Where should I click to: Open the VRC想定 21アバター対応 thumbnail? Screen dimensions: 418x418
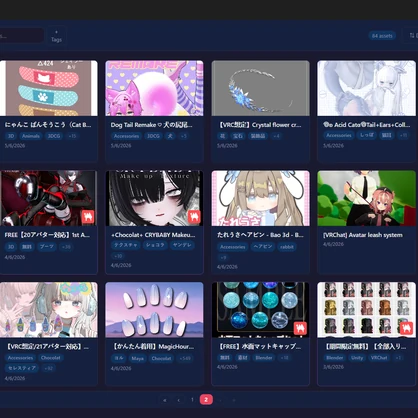49,310
